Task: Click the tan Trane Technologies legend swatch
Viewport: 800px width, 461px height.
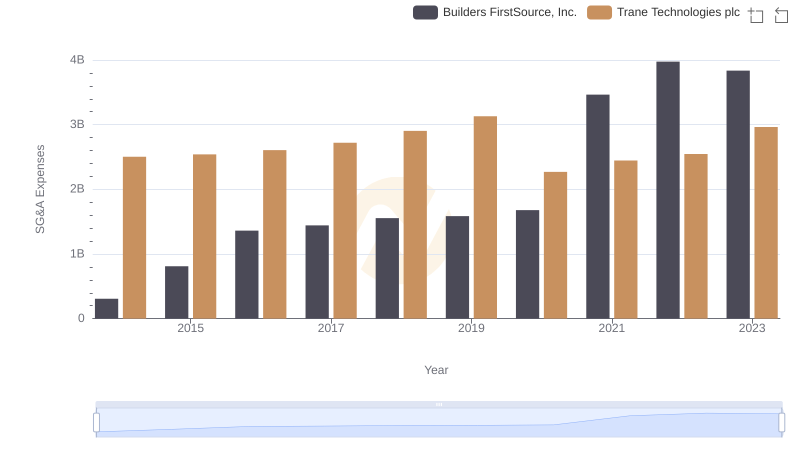Action: (x=599, y=12)
